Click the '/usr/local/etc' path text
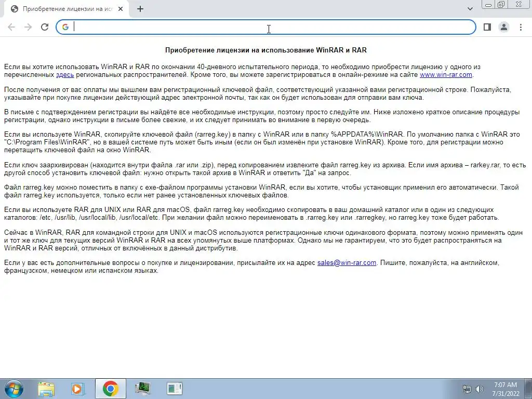This screenshot has height=399, width=532. [139, 218]
